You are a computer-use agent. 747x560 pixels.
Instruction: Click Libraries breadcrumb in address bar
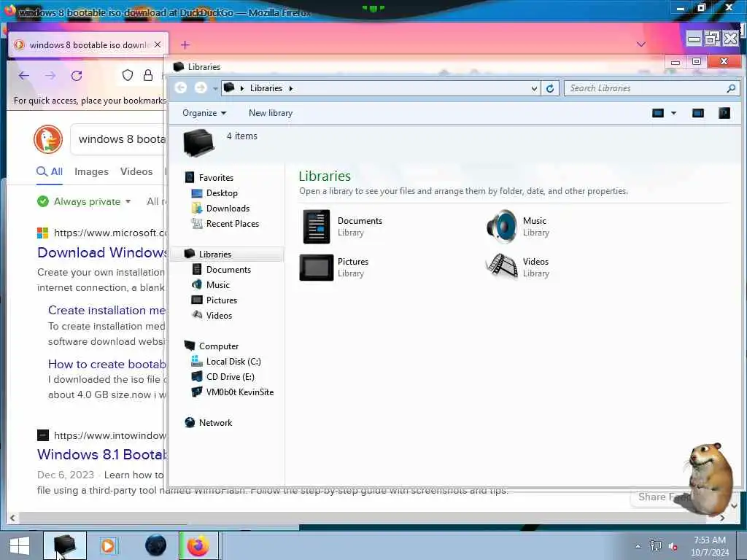266,88
